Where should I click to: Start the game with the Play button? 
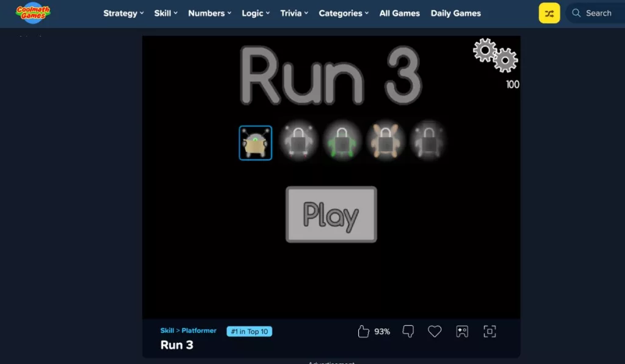click(x=331, y=214)
